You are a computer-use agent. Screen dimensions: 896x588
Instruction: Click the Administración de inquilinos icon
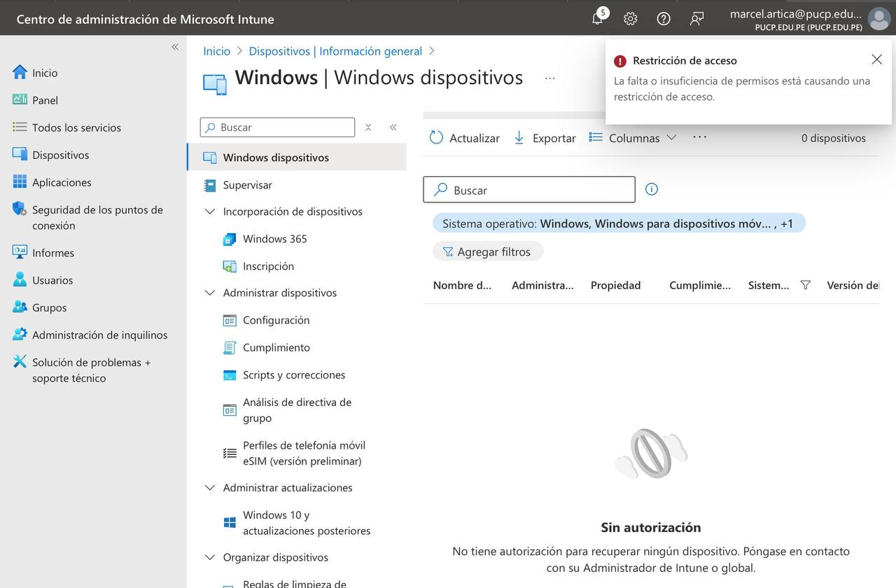[x=20, y=334]
